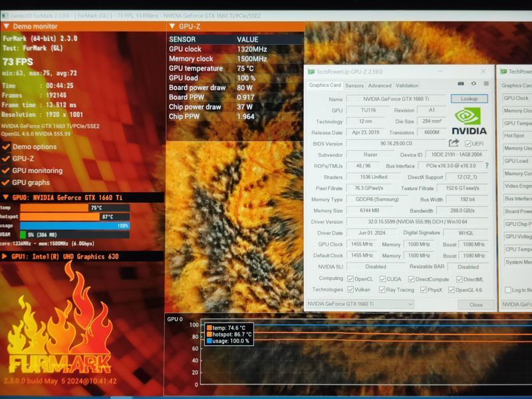Toggle the UEFI checkbox in GPU-Z
The width and height of the screenshot is (532, 399).
click(x=468, y=144)
